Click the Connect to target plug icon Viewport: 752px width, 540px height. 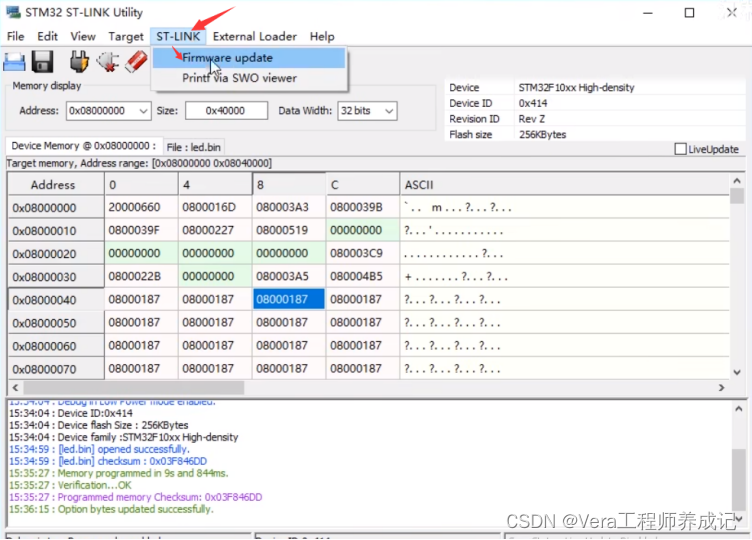click(x=79, y=62)
